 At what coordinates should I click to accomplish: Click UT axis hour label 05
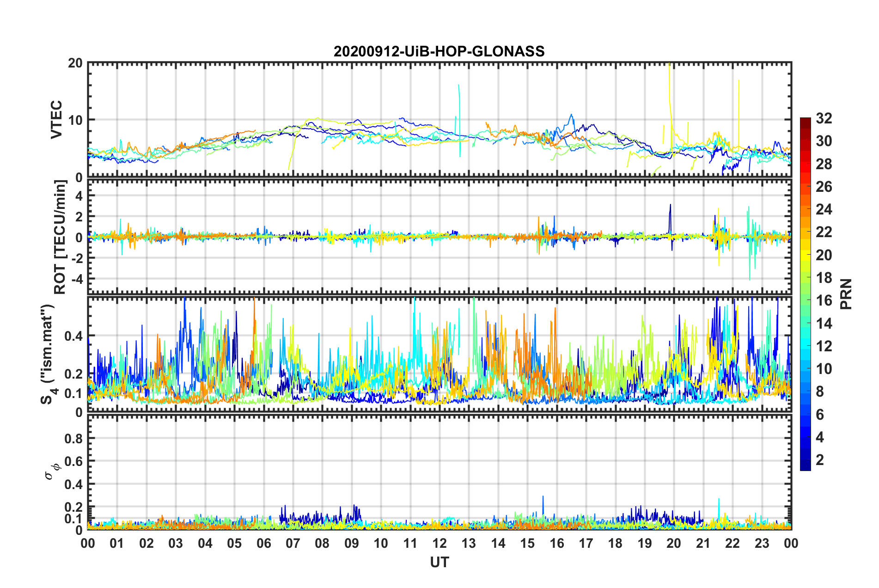(x=234, y=543)
